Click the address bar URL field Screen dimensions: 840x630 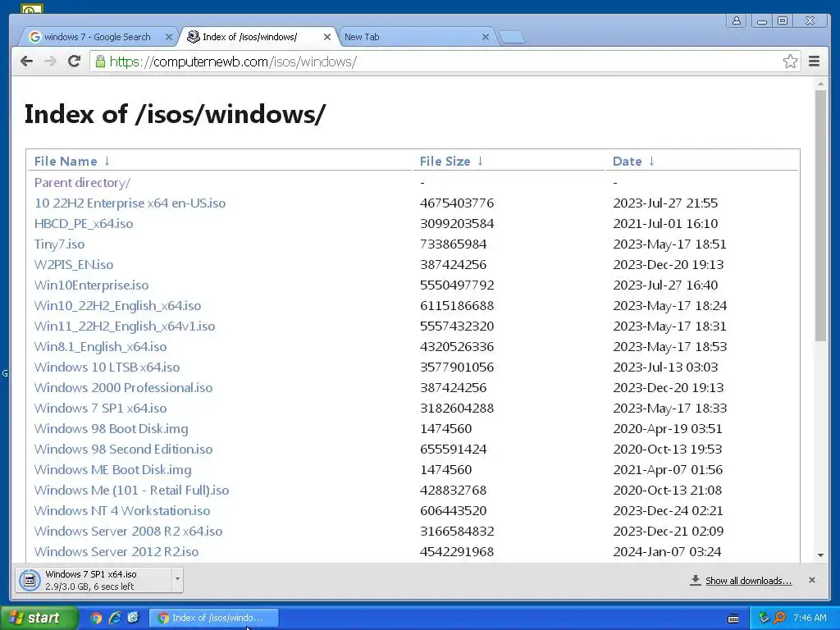click(x=440, y=61)
